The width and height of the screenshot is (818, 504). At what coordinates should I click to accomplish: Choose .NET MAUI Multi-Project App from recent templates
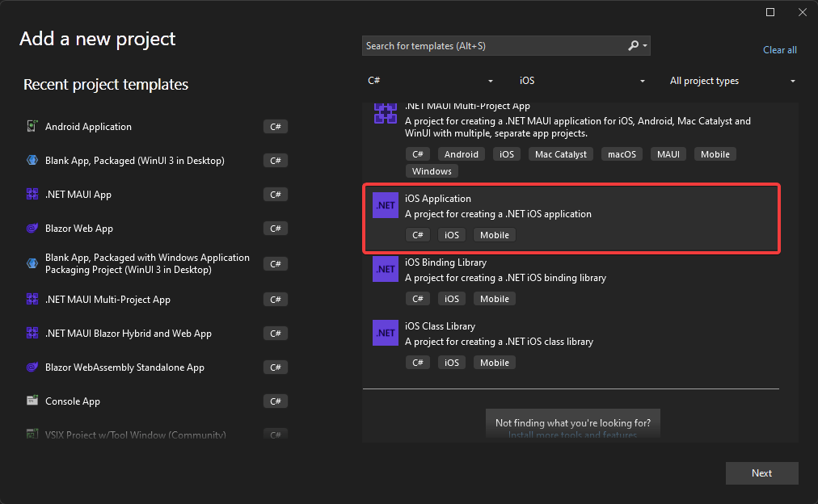pos(157,299)
